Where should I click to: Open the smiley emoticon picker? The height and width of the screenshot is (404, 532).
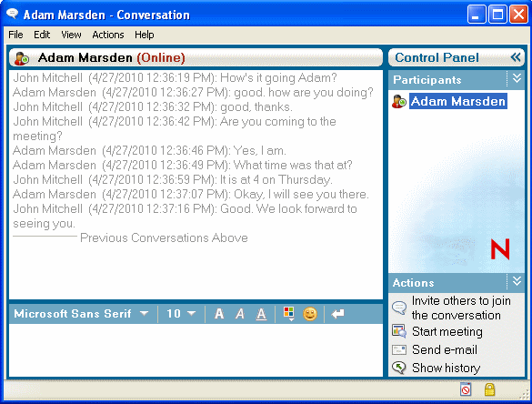(x=310, y=314)
